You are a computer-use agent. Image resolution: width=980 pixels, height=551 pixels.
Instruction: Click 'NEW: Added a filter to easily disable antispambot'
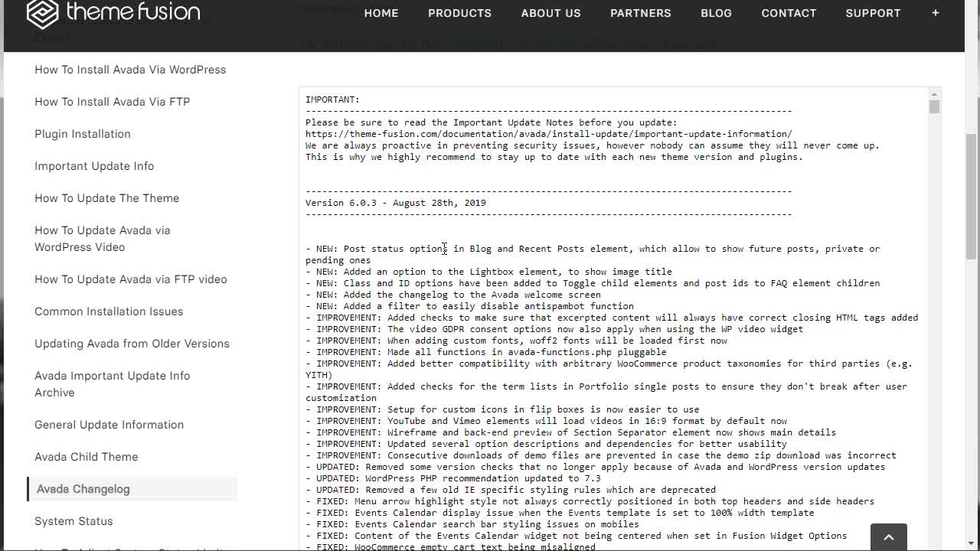pos(469,306)
